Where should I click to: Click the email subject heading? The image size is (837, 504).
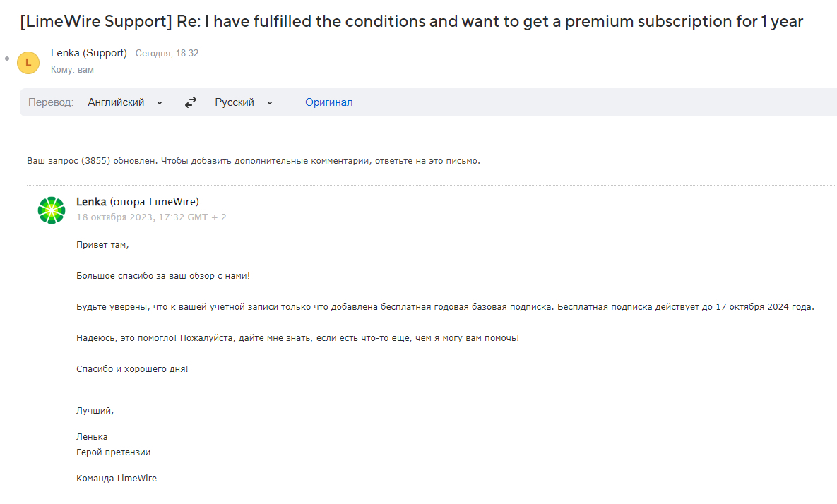[x=411, y=21]
